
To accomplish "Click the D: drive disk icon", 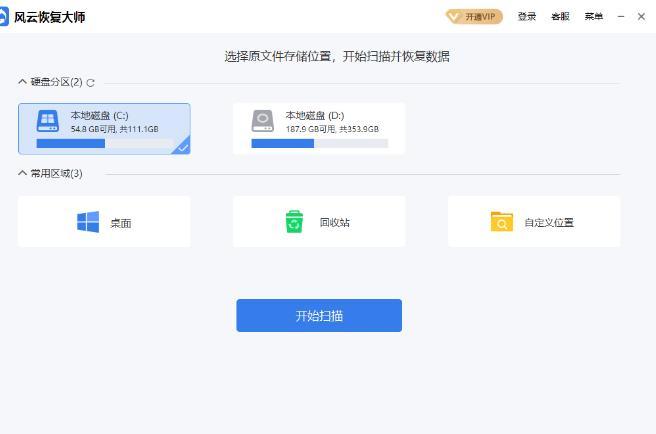I will coord(263,121).
